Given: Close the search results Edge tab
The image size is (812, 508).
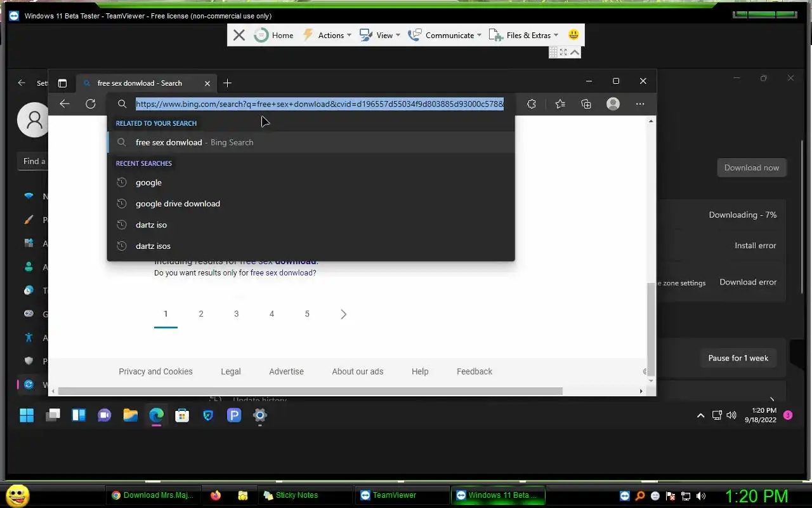Looking at the screenshot, I should [x=207, y=83].
